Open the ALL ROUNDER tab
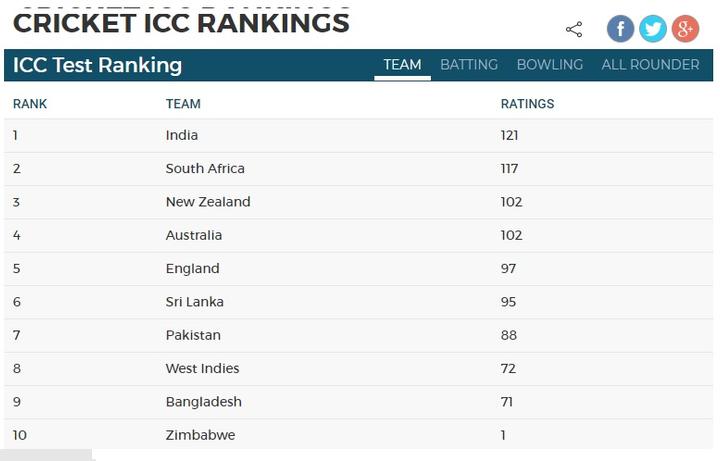This screenshot has height=461, width=720. click(x=650, y=65)
